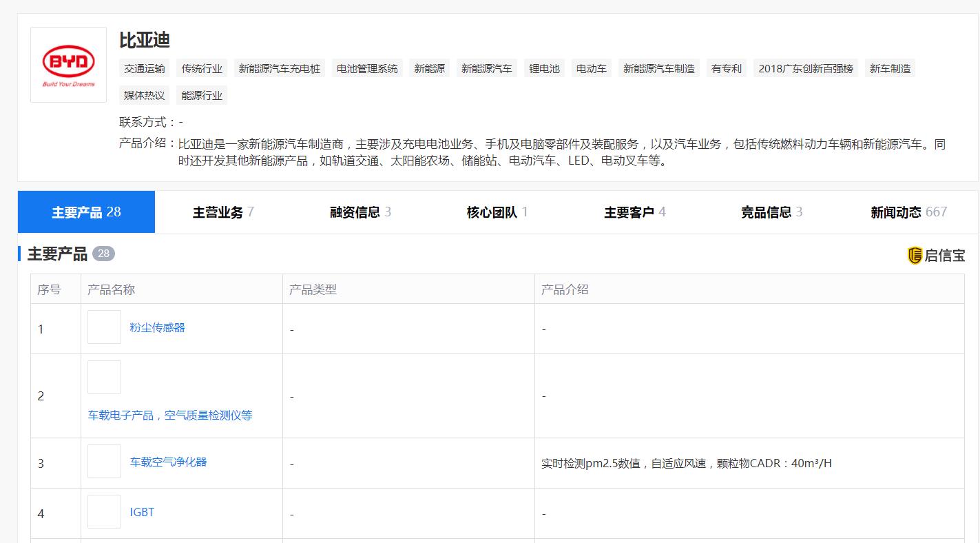Image resolution: width=980 pixels, height=543 pixels.
Task: Click the 媒体热议 tag
Action: coord(145,95)
